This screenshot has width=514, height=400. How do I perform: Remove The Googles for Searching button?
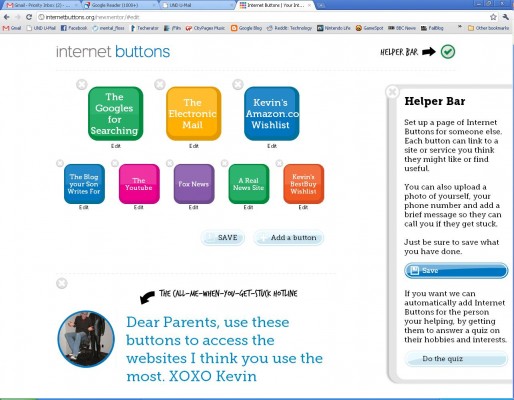[82, 84]
